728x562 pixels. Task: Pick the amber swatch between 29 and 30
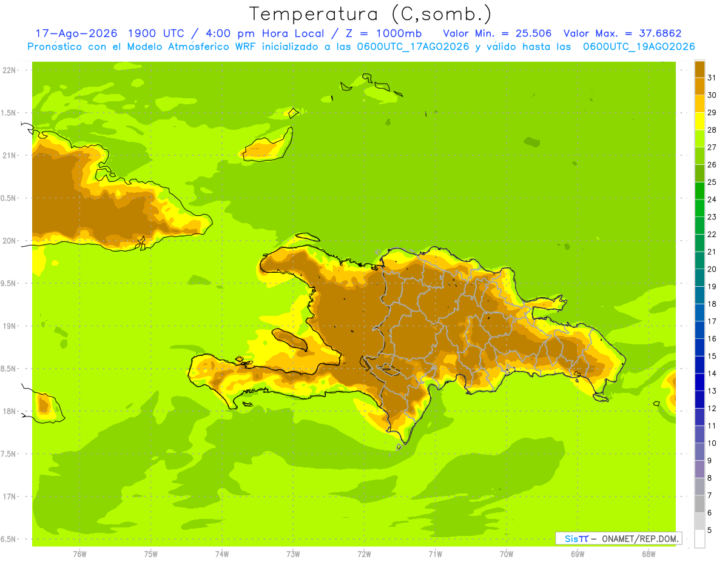(699, 104)
